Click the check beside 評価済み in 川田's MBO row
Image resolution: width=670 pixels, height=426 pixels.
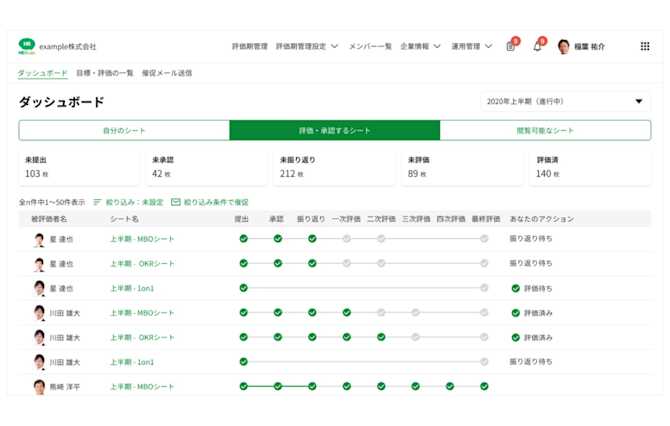pos(516,313)
